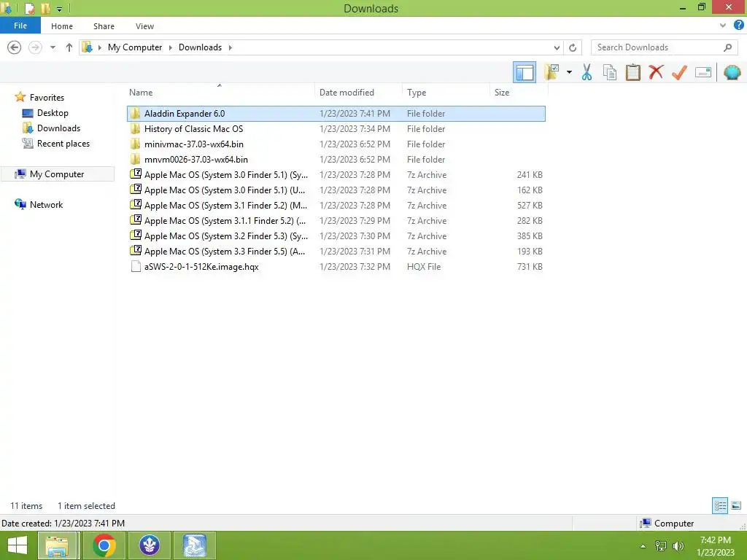Open the Recent locations dropdown
This screenshot has width=747, height=560.
53,47
